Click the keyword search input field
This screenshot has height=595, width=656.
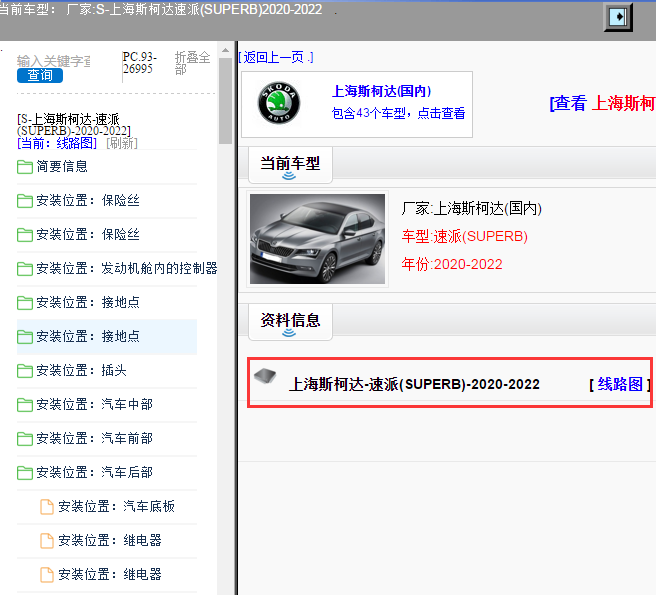point(54,61)
